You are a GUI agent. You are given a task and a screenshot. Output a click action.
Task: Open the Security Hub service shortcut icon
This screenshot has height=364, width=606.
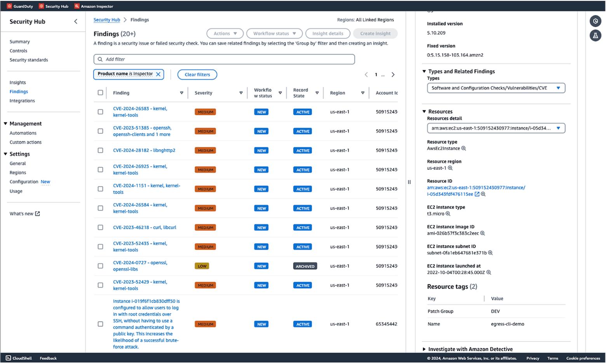coord(41,6)
